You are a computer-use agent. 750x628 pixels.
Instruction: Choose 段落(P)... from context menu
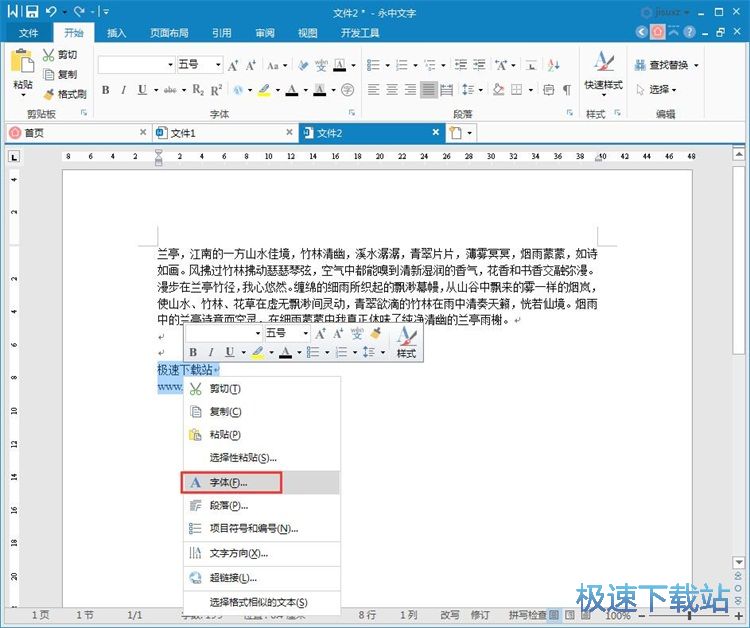tap(262, 506)
